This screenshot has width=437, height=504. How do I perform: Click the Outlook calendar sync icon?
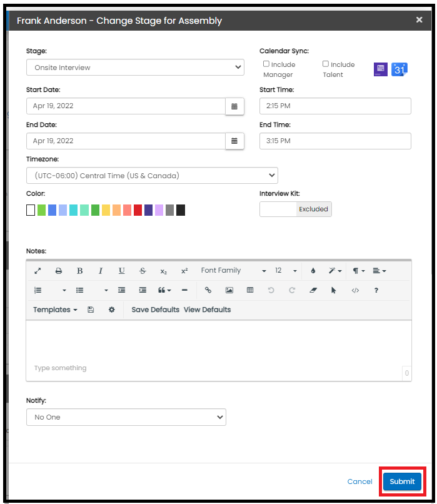point(381,69)
